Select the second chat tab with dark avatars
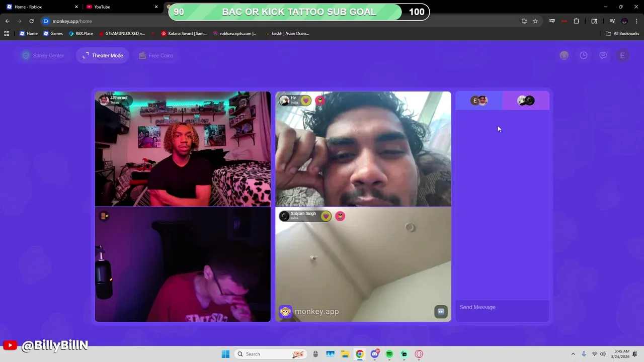Viewport: 644px width, 362px height. click(x=526, y=101)
